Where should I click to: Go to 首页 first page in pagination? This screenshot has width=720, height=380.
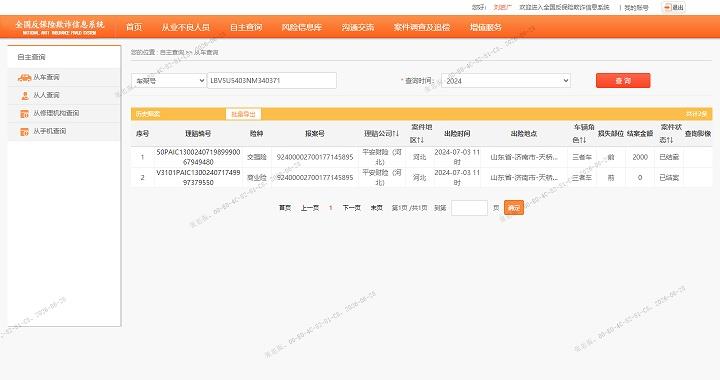(x=285, y=208)
